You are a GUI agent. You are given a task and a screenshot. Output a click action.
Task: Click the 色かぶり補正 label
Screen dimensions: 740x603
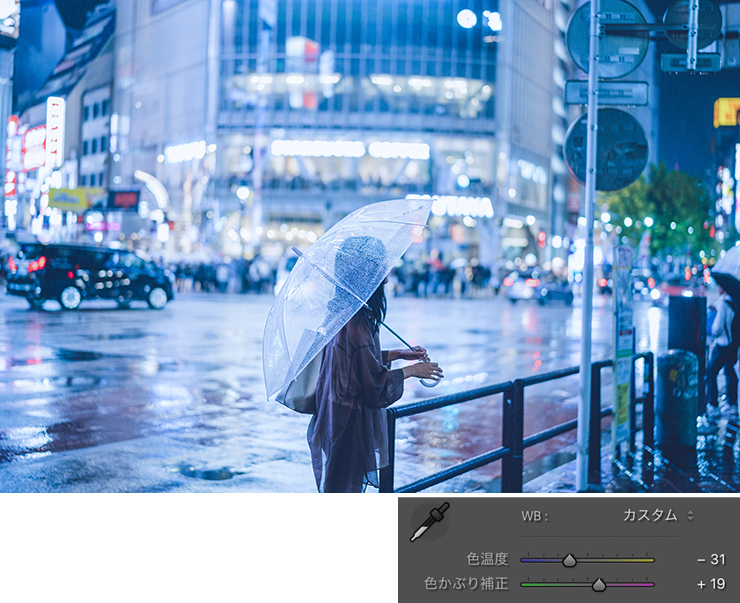click(x=466, y=584)
